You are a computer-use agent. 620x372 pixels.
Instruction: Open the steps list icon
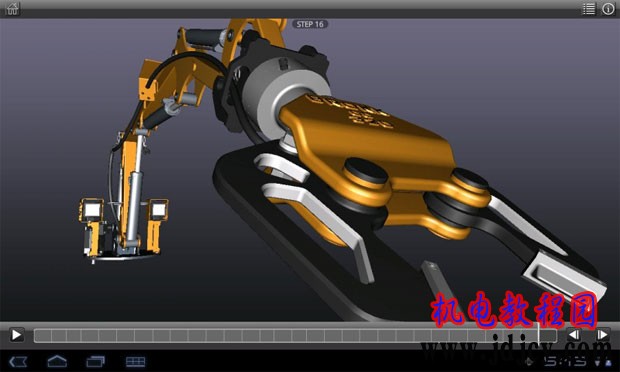588,9
